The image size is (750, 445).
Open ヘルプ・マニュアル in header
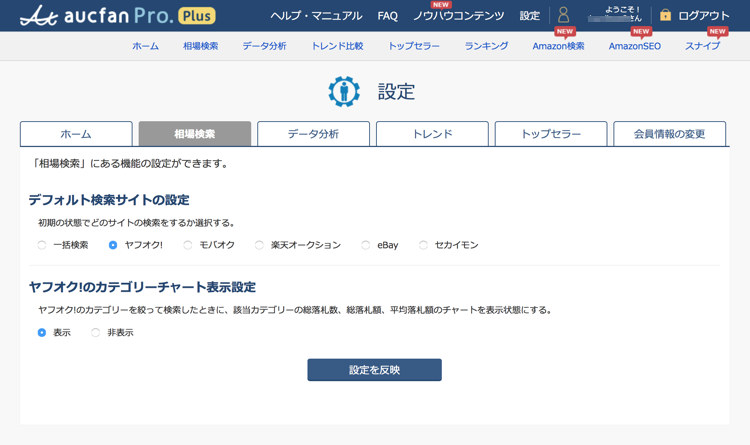coord(316,16)
